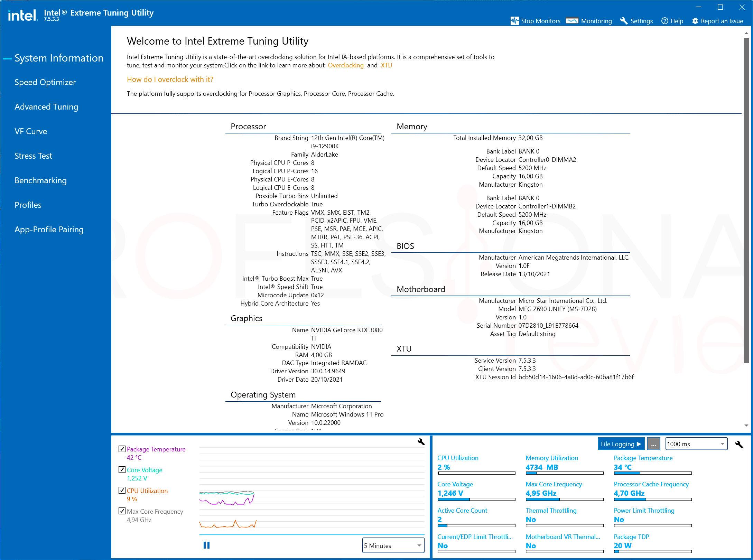The image size is (753, 560).
Task: Click the Core Voltage monitor tile
Action: [x=476, y=491]
